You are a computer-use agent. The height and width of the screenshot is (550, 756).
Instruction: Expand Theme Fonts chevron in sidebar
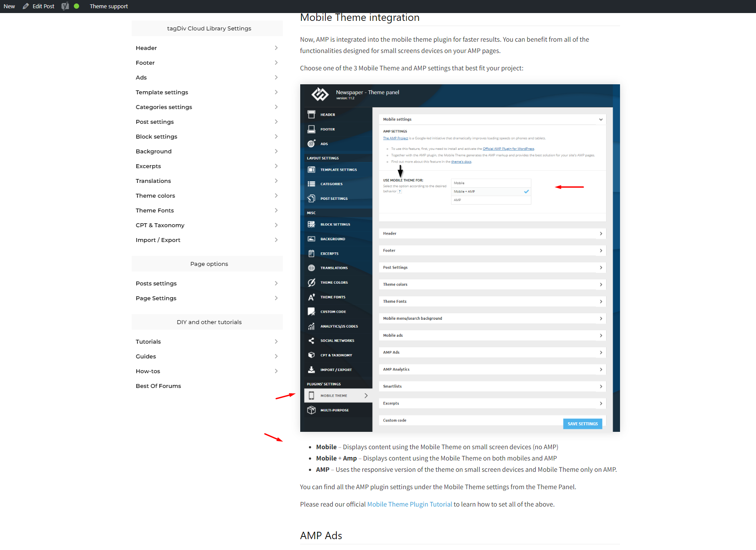[x=276, y=210]
